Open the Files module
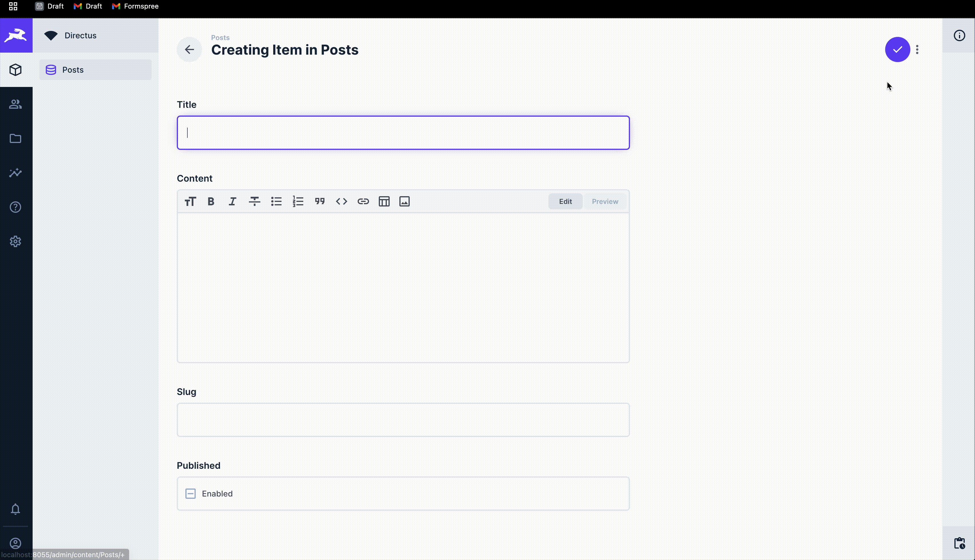Screen dimensions: 975x560 click(x=15, y=138)
